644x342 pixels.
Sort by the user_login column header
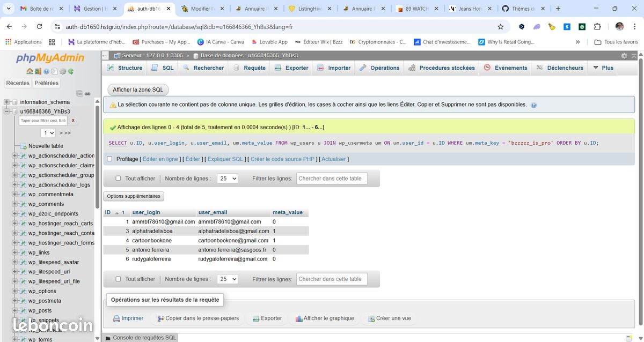coord(146,212)
